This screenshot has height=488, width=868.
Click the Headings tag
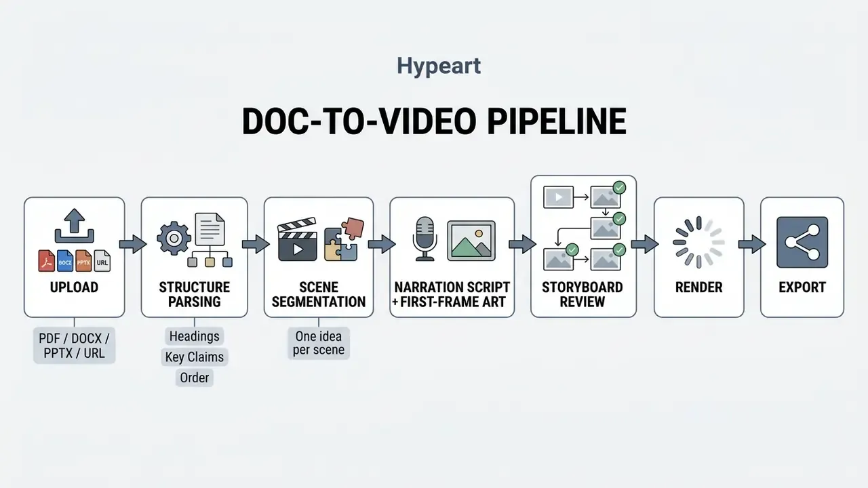tap(195, 336)
